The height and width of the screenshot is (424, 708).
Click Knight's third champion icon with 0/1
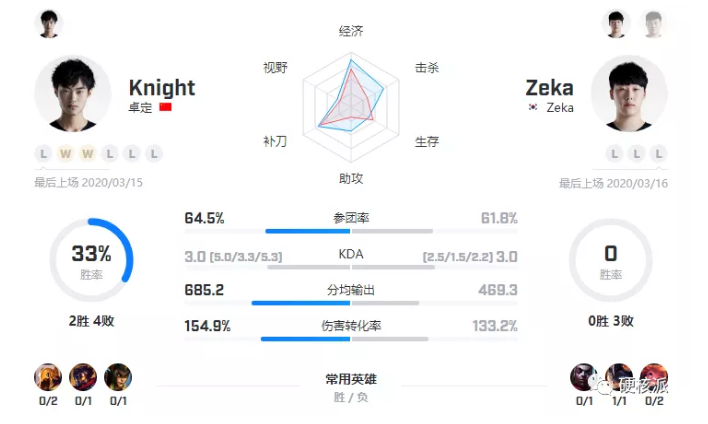[118, 377]
